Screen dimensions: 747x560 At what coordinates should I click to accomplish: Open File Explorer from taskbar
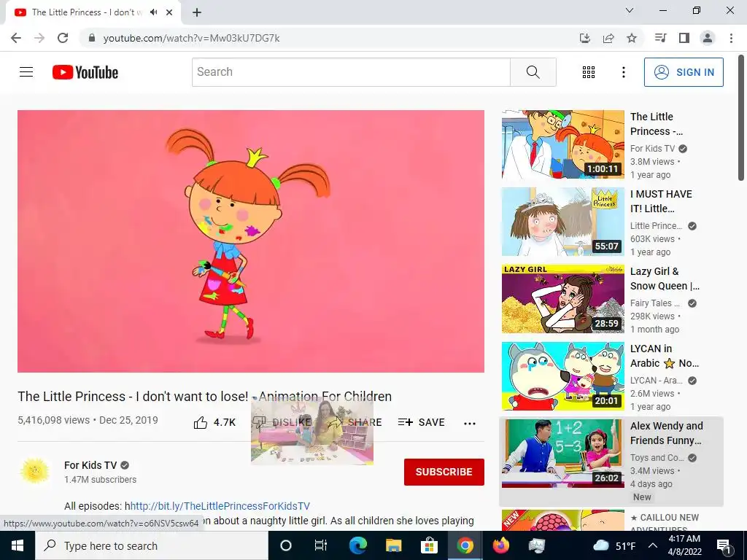(x=393, y=545)
